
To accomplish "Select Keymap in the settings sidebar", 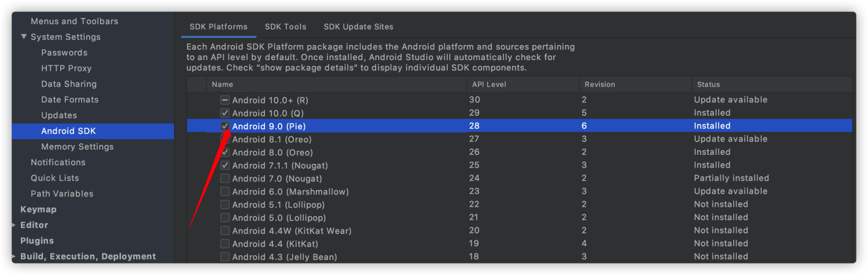I will coord(38,209).
